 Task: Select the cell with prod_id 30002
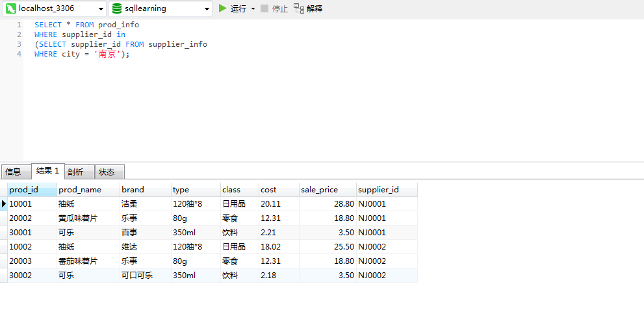[32, 276]
